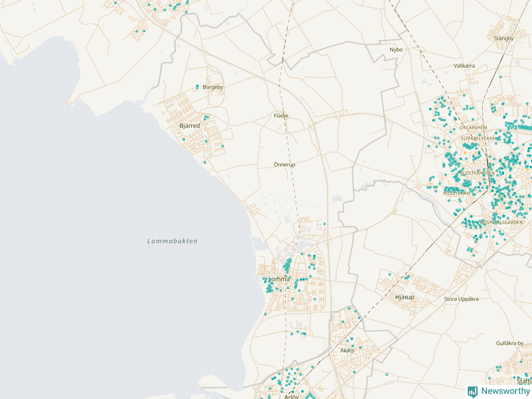The height and width of the screenshot is (399, 532).
Task: Select the Stångby place label
Action: point(504,38)
